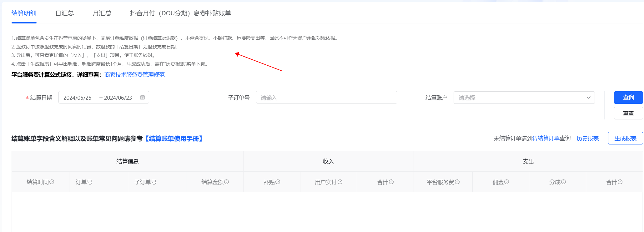Switch to the 月汇总 tab

pos(102,13)
